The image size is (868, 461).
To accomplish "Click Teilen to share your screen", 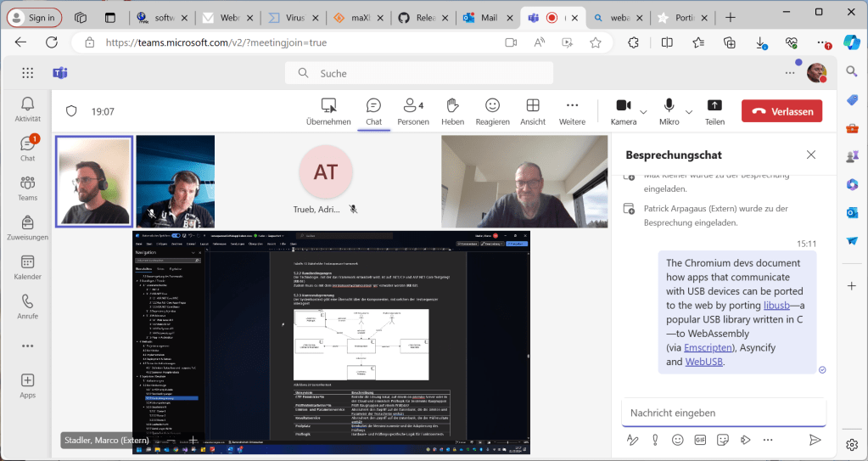I will pyautogui.click(x=714, y=110).
